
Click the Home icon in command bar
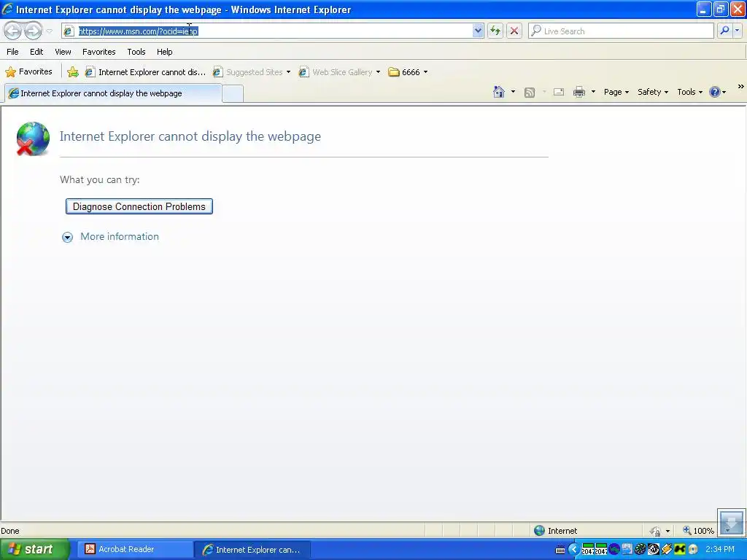[499, 92]
